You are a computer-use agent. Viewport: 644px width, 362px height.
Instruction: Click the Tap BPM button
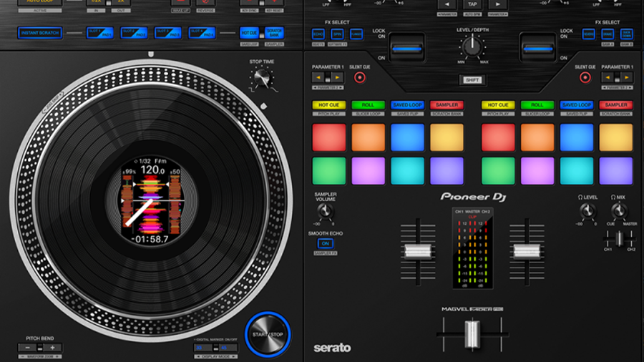(x=472, y=4)
